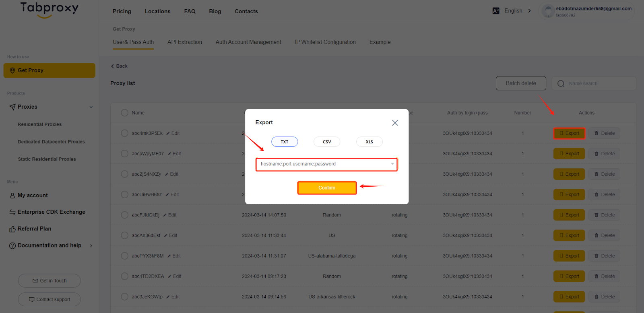
Task: Select row abc4TD2DXEA checkbox
Action: point(125,276)
